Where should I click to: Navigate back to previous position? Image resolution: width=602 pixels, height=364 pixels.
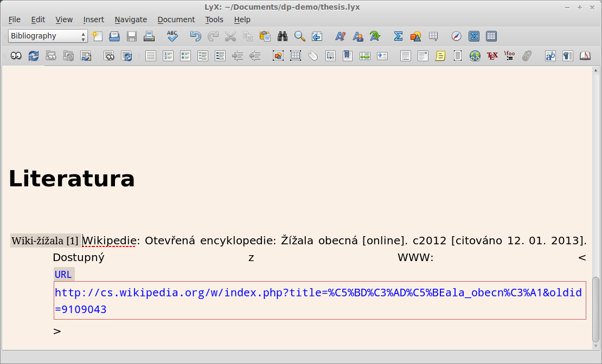point(317,36)
